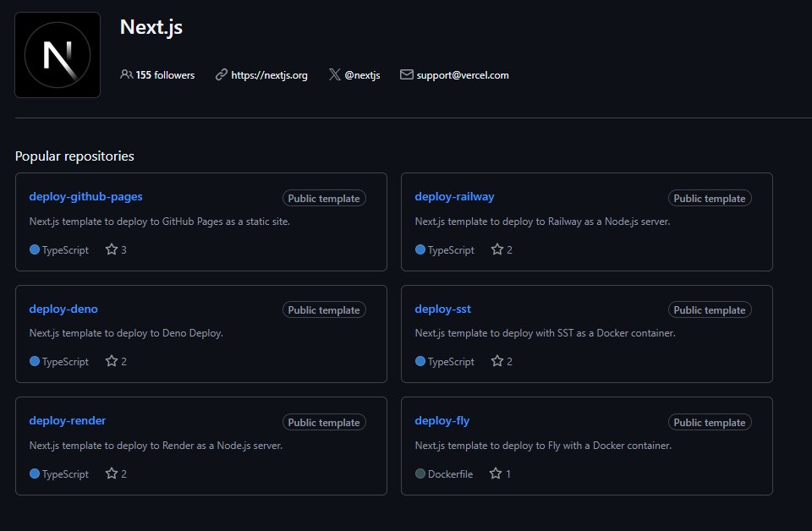Open the deploy-github-pages repository
The height and width of the screenshot is (531, 812).
coord(85,196)
